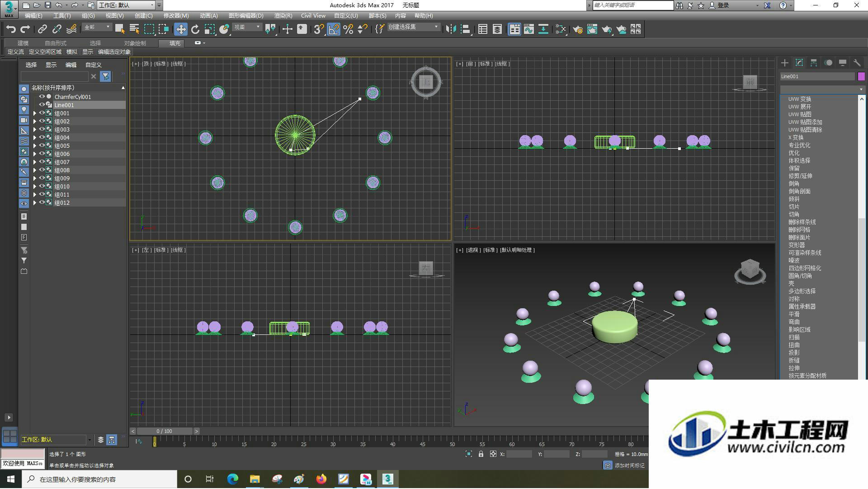Click the 编辑选定对象 ribbon button

(114, 52)
